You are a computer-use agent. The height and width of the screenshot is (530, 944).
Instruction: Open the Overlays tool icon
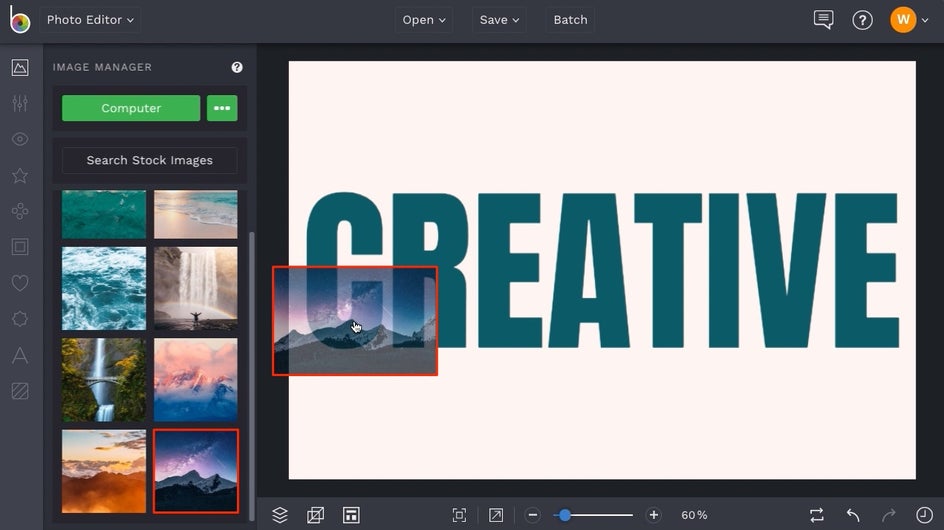20,319
